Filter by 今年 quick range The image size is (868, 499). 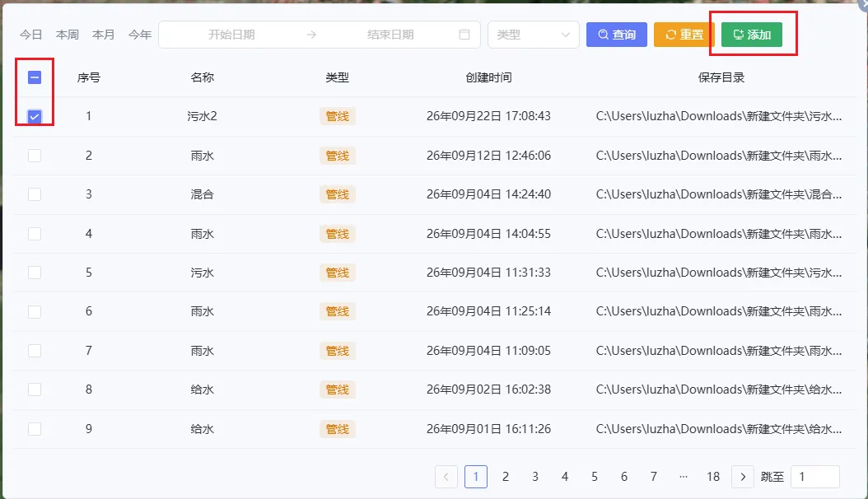(140, 35)
